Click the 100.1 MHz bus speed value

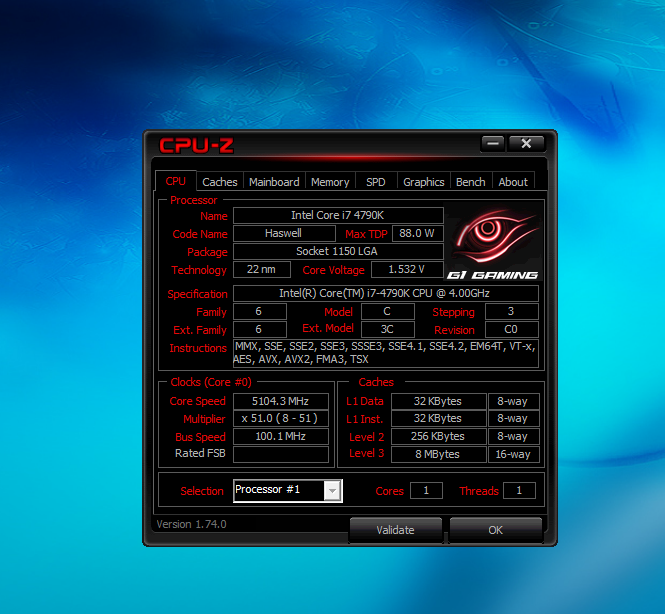(x=281, y=436)
